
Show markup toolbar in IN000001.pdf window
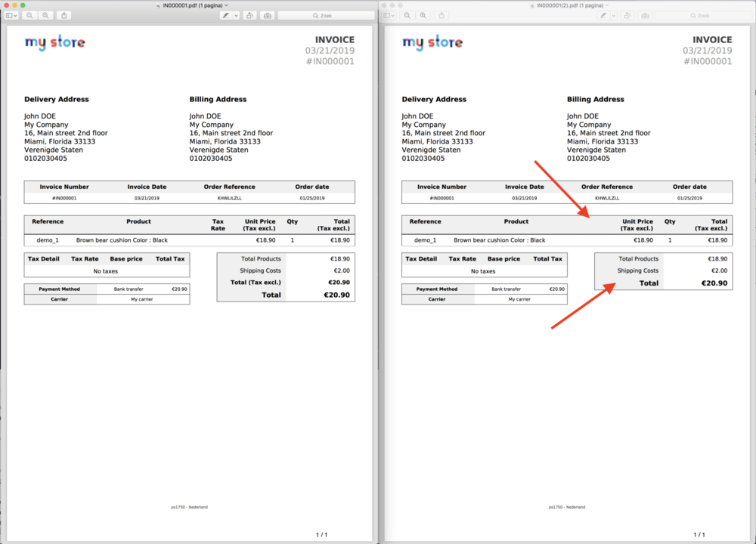[x=267, y=15]
